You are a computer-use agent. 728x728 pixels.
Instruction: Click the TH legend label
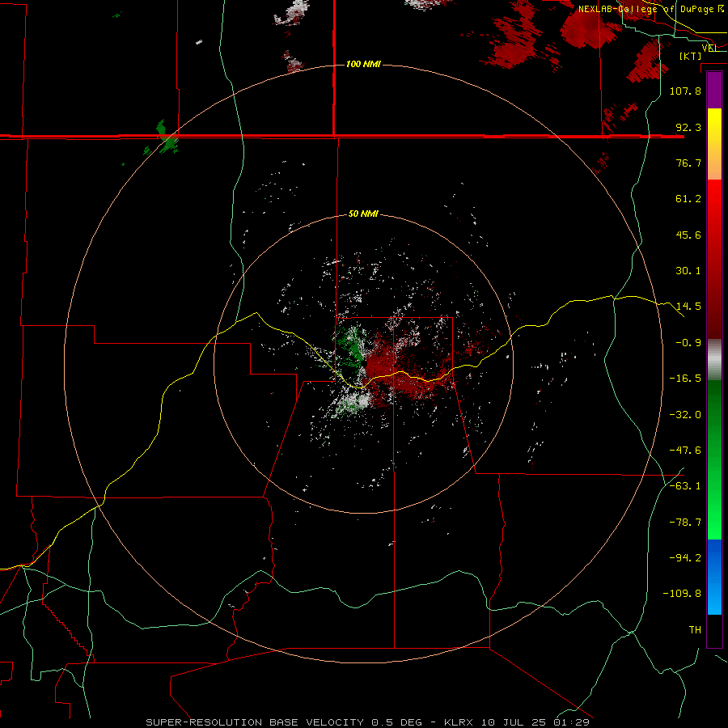pyautogui.click(x=695, y=630)
